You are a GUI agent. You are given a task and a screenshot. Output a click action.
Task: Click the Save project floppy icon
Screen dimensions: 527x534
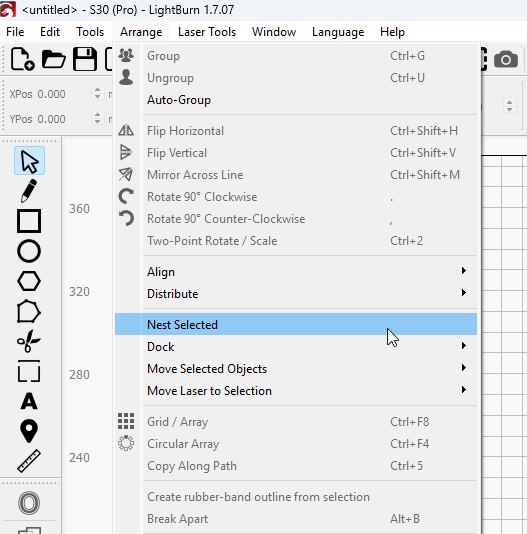85,59
